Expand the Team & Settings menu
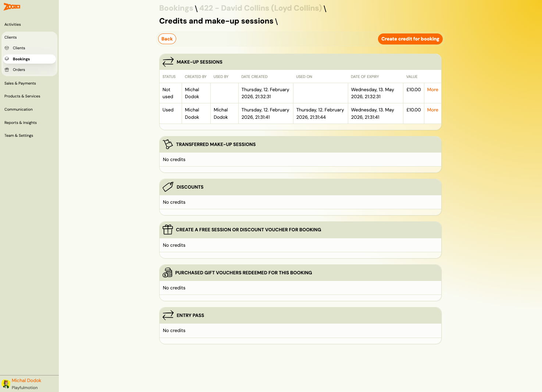This screenshot has width=542, height=392. click(19, 135)
